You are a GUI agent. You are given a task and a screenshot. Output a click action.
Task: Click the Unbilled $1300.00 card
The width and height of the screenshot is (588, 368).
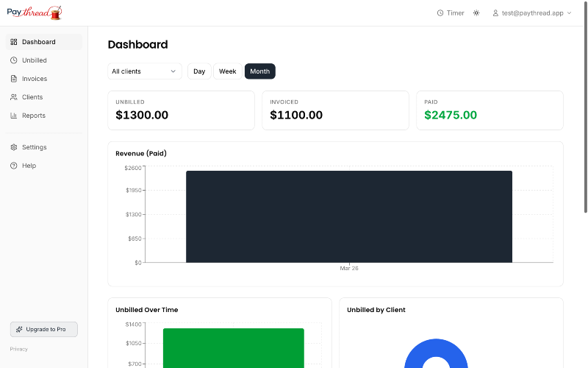point(181,110)
